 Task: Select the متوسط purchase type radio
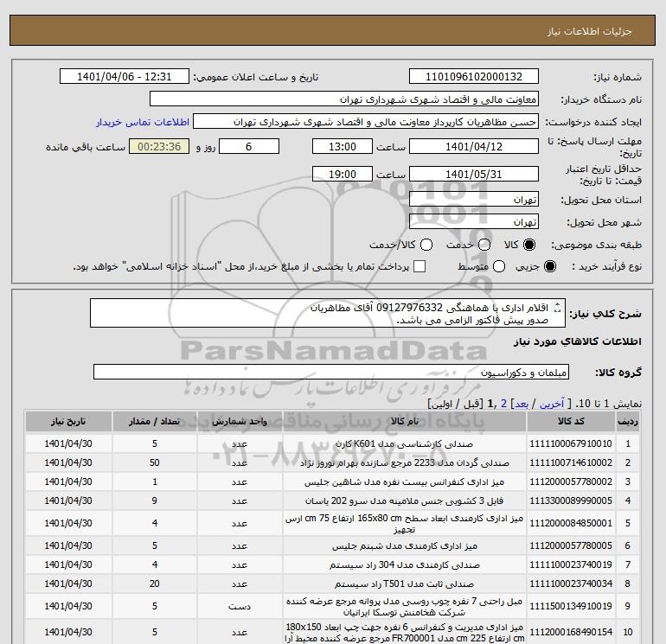coord(499,266)
